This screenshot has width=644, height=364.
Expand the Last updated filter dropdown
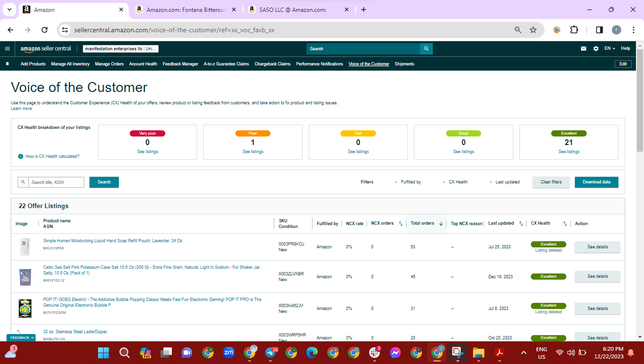pyautogui.click(x=504, y=182)
